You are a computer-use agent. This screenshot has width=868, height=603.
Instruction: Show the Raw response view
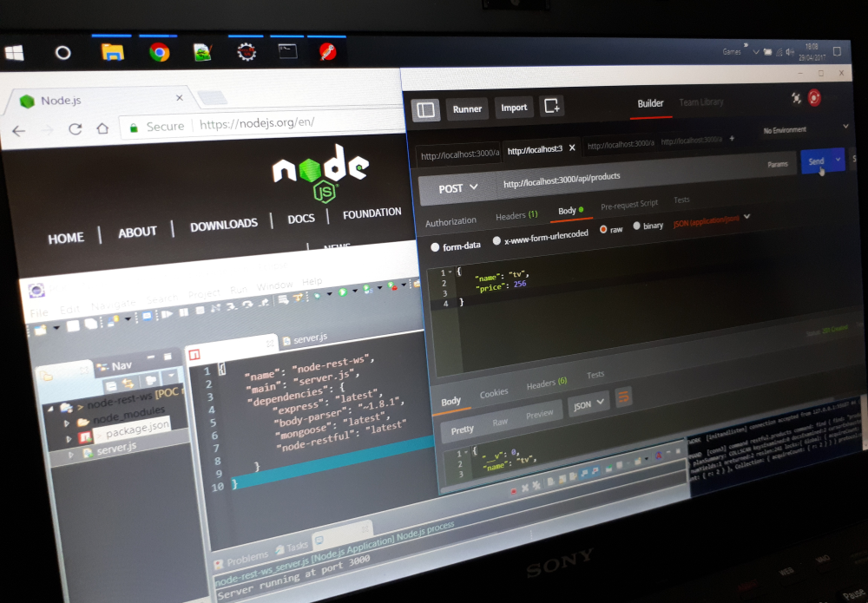[500, 422]
